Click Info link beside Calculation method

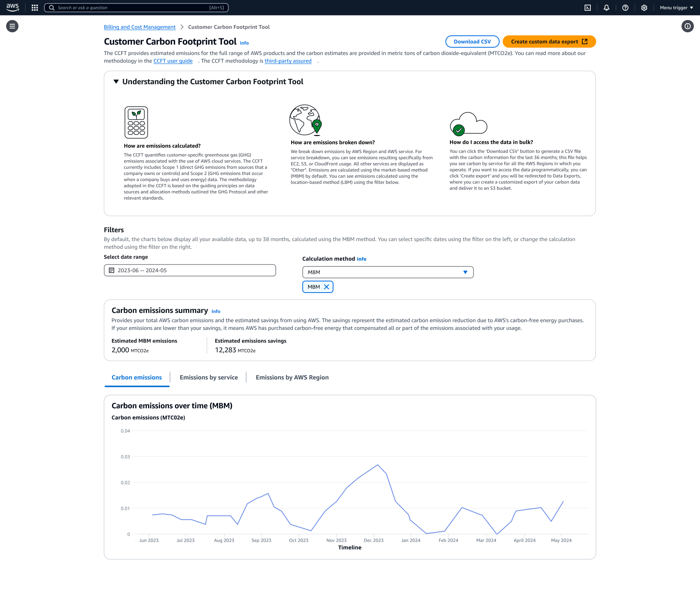[x=362, y=259]
